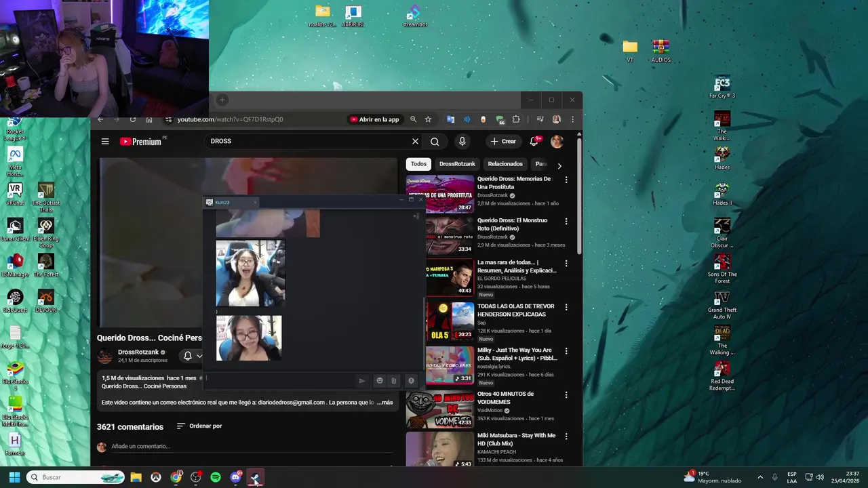This screenshot has width=868, height=488.
Task: Click the Windows taskbar Buscar search box
Action: pyautogui.click(x=76, y=477)
